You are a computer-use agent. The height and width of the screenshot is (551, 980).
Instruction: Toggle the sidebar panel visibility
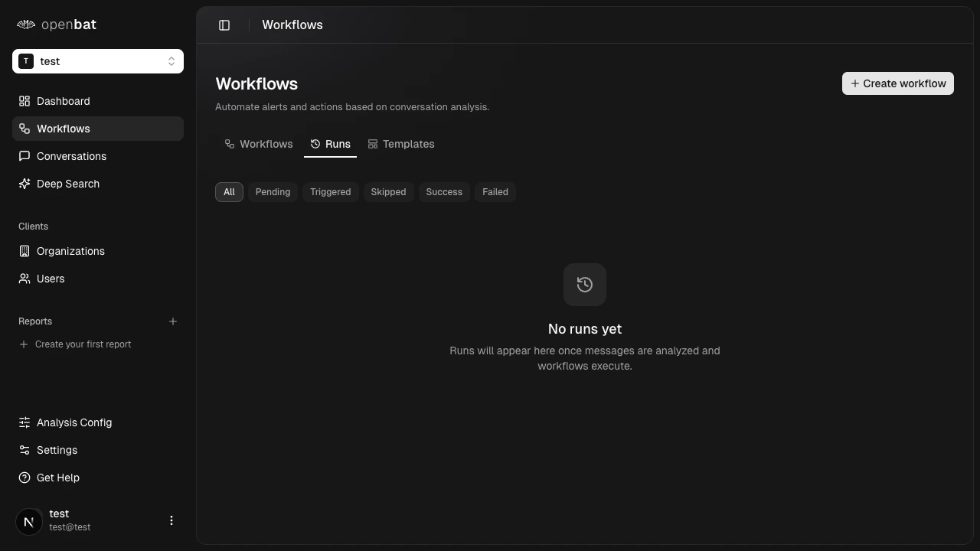coord(224,24)
